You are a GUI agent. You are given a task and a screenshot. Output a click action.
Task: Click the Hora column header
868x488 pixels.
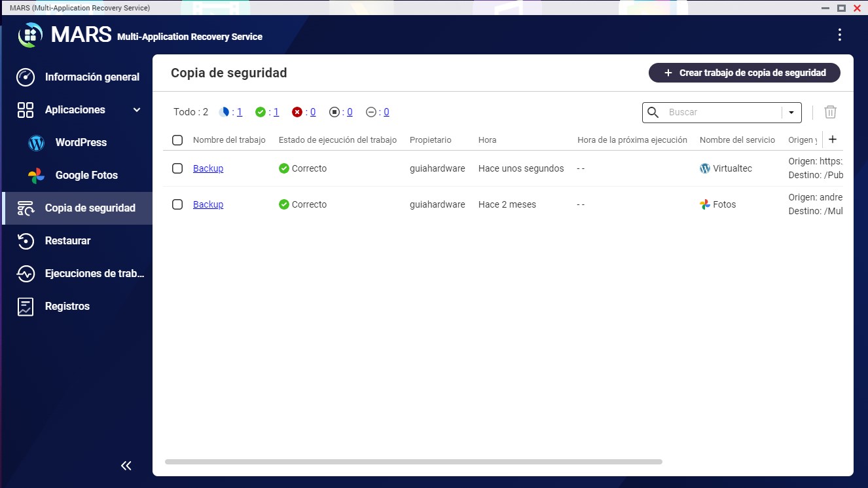pyautogui.click(x=488, y=140)
